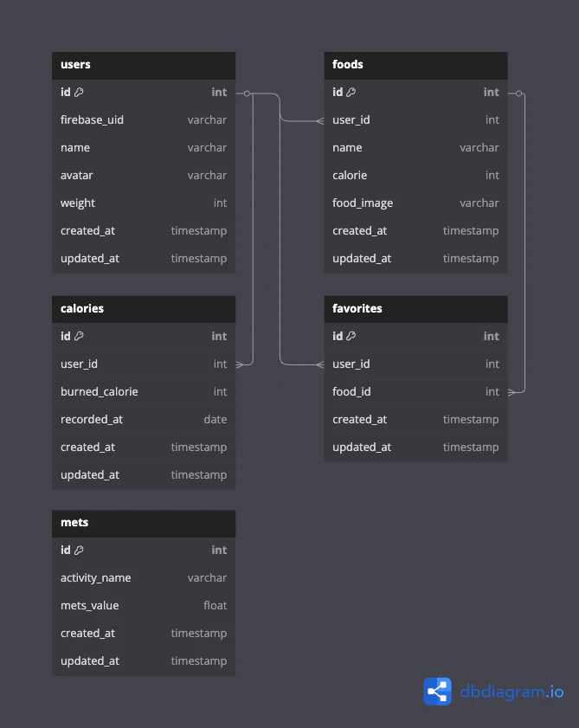This screenshot has width=579, height=728.
Task: Click the key icon beside favorites id
Action: [x=351, y=336]
